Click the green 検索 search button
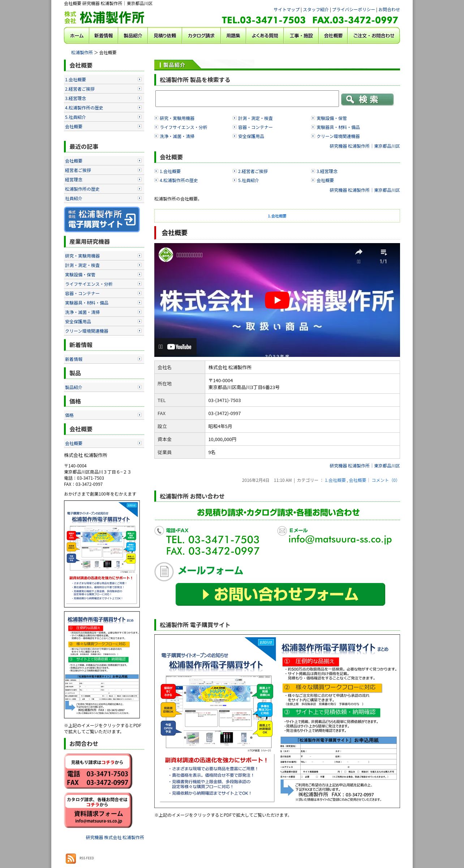Screen dimensions: 464x868 tap(367, 99)
